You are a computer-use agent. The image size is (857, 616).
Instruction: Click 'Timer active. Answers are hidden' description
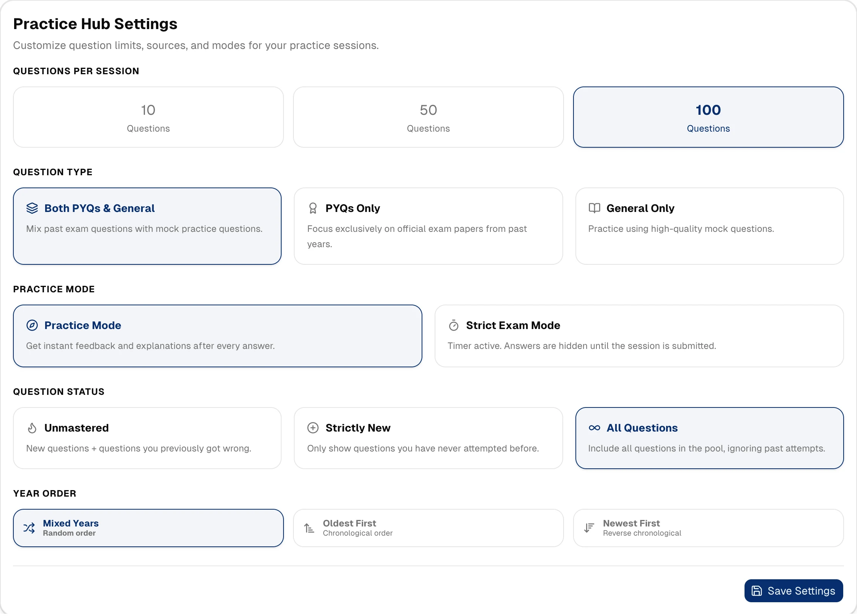tap(582, 346)
